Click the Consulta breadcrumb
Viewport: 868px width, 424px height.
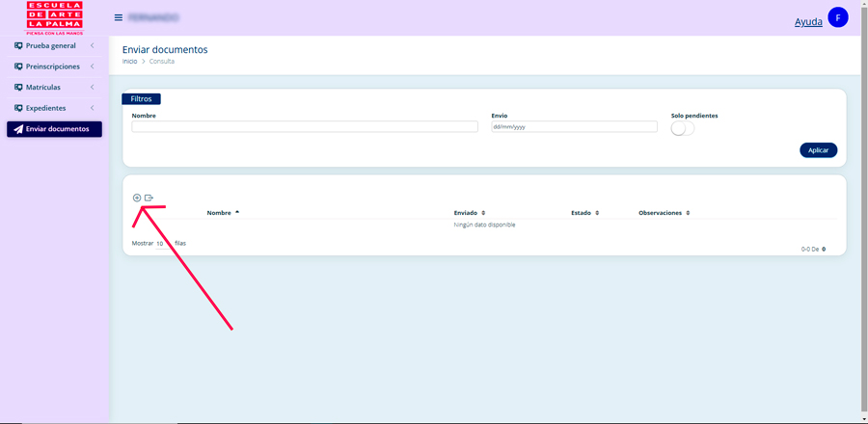(x=162, y=62)
